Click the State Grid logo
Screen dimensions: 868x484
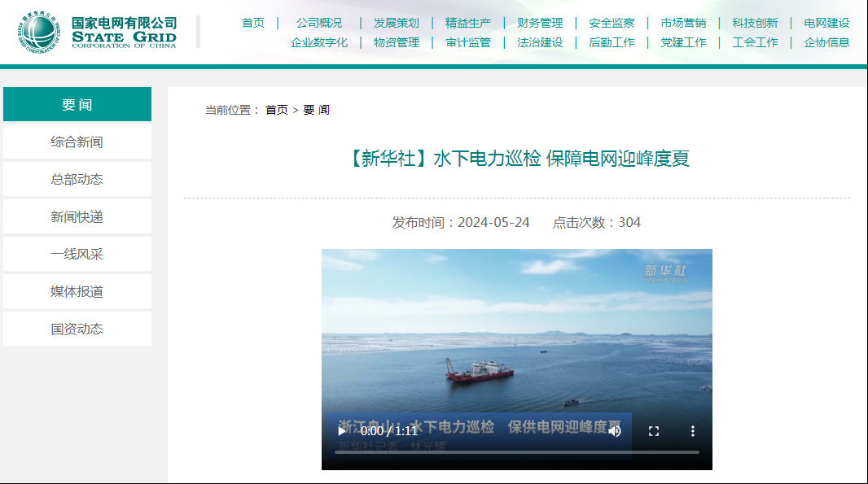coord(98,32)
